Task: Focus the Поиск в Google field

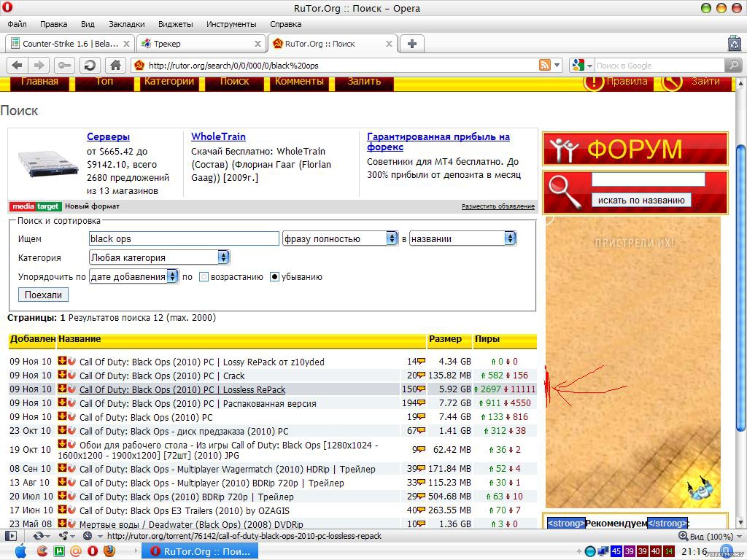Action: pos(659,65)
